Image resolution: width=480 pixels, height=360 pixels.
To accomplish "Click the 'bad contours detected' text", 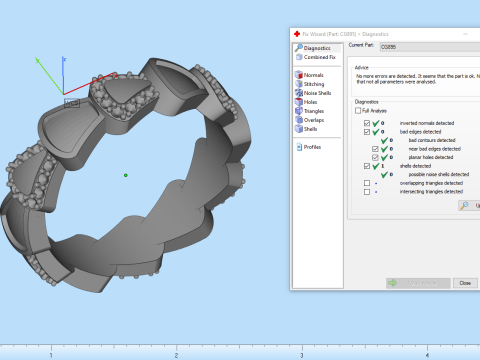I will point(432,140).
